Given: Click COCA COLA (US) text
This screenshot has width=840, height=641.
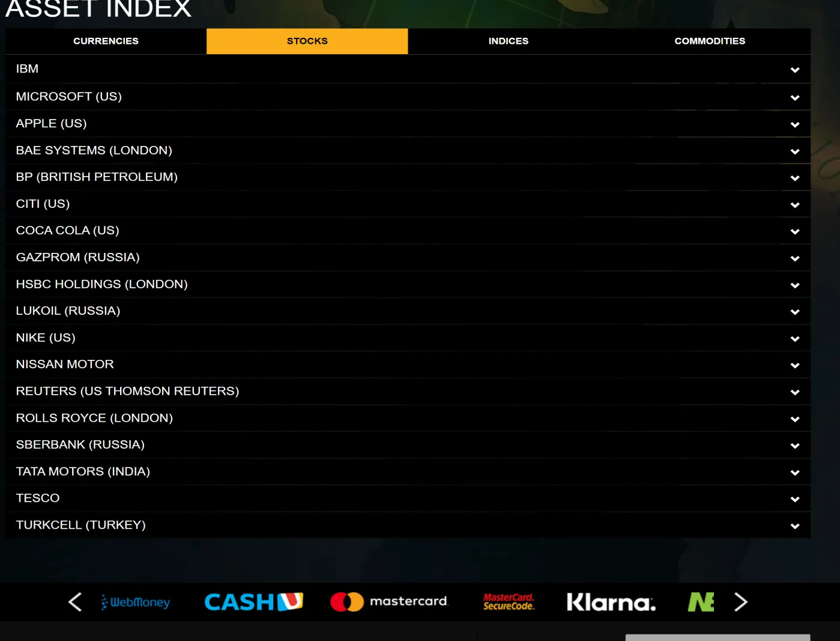Looking at the screenshot, I should coord(68,231).
